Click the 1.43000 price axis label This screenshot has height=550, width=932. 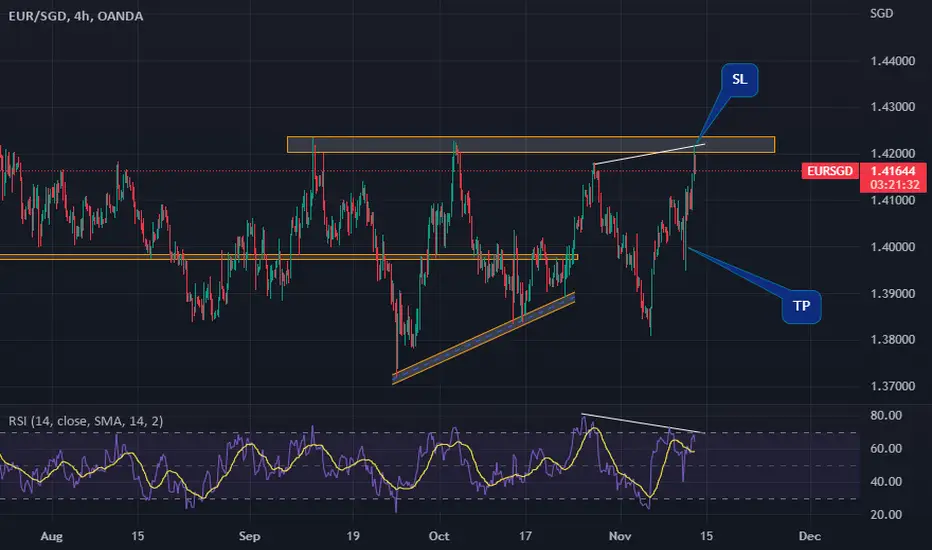(892, 107)
